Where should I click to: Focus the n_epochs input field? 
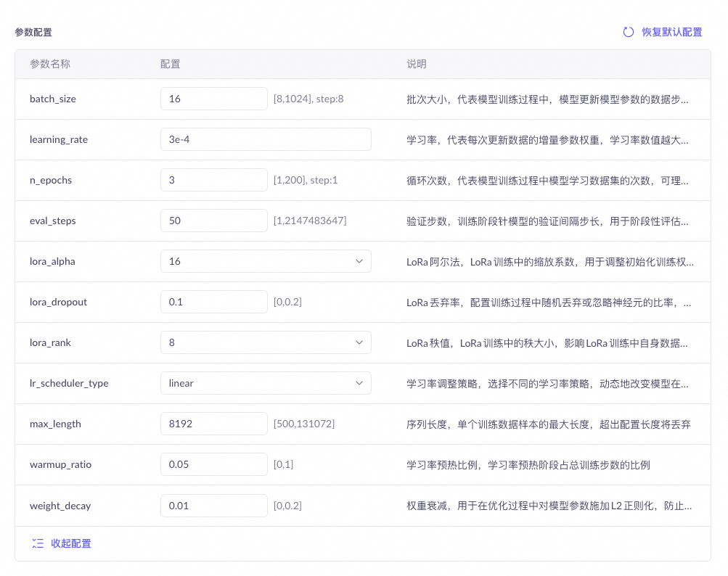click(214, 180)
